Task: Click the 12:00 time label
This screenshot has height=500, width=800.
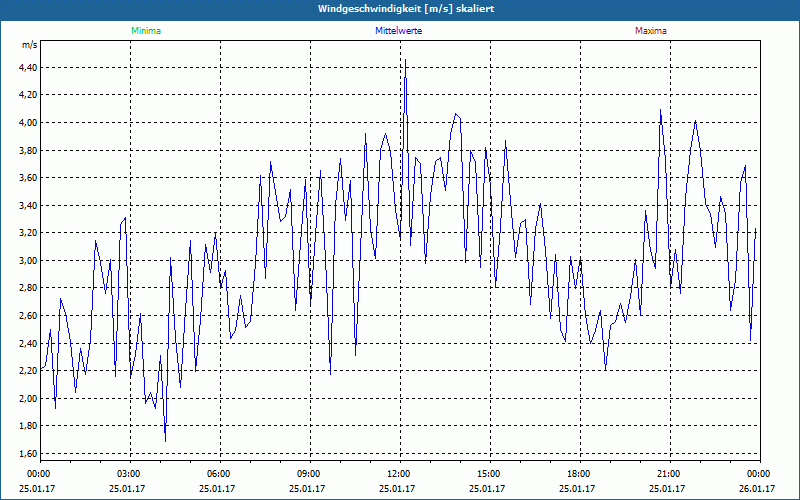Action: pyautogui.click(x=397, y=474)
